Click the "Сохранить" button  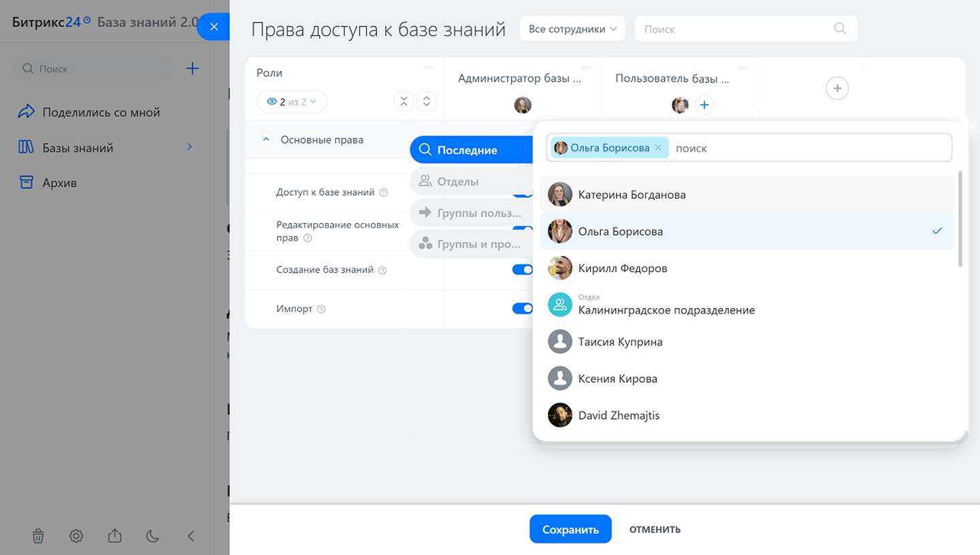[570, 529]
